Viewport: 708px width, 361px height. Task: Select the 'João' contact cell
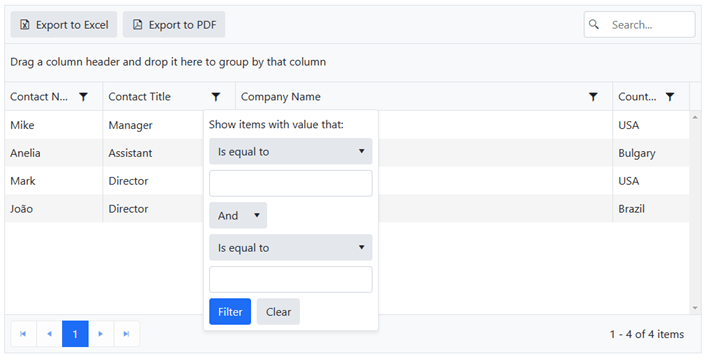[x=54, y=208]
